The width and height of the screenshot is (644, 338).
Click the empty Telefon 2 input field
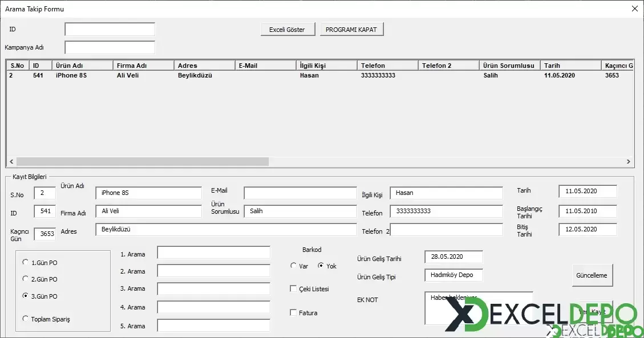447,229
